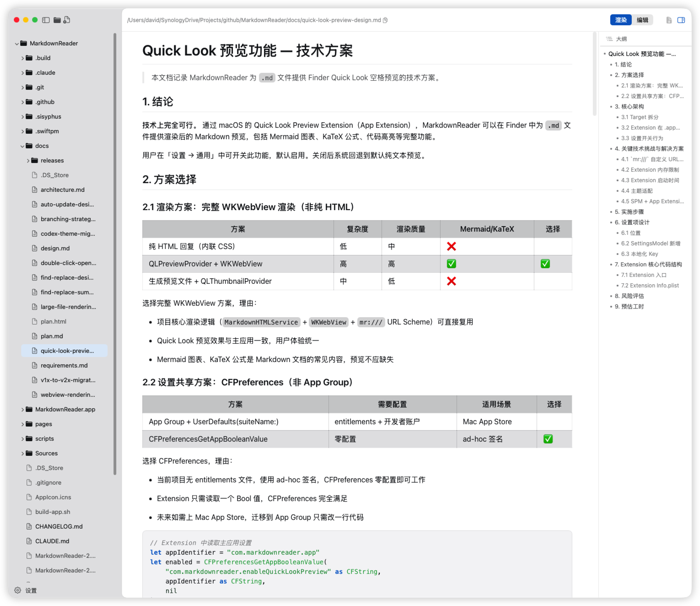Collapse the MarkdownReader root folder
This screenshot has width=700, height=606.
(x=17, y=43)
